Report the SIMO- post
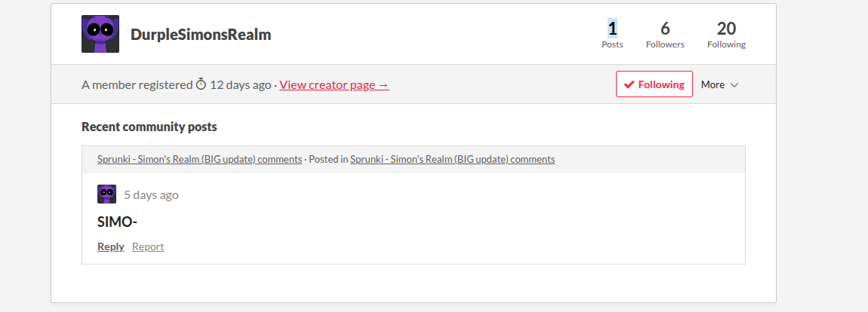 (x=148, y=246)
